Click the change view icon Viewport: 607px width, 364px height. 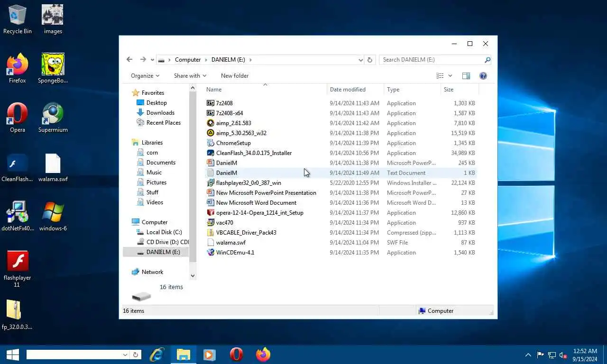pos(440,76)
